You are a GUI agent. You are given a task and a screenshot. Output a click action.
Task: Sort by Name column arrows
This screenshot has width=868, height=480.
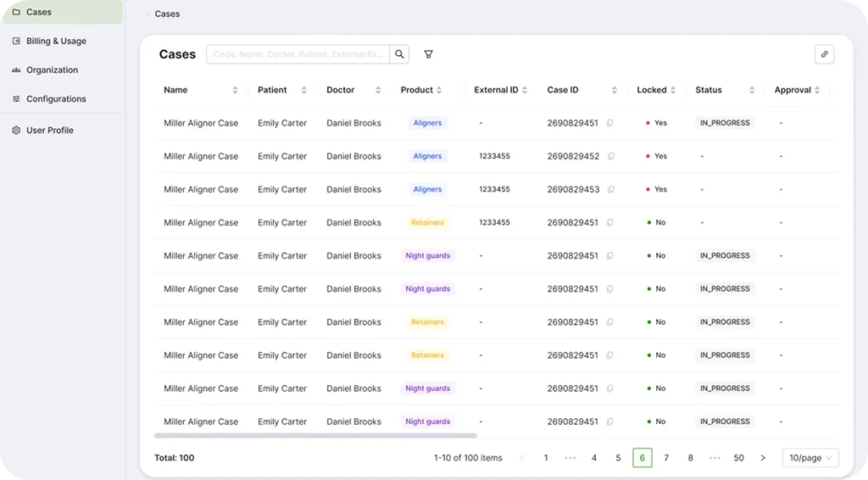236,90
